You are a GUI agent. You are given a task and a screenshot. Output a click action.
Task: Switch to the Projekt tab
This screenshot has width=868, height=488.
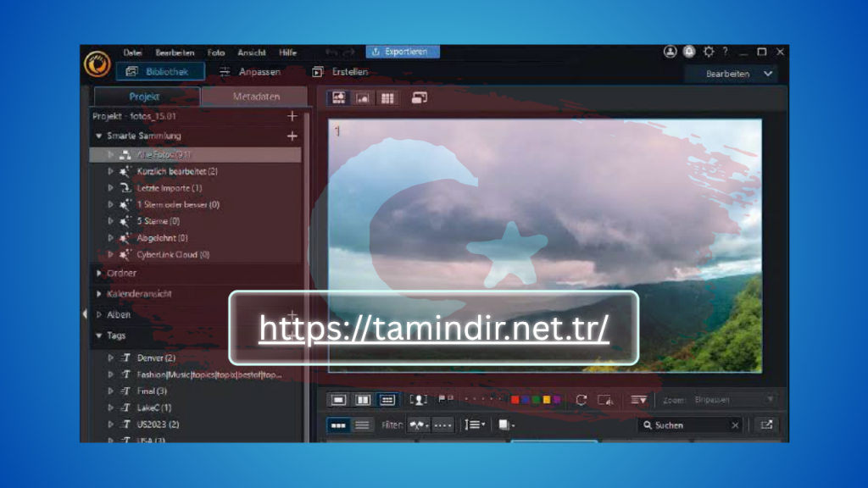pos(146,97)
